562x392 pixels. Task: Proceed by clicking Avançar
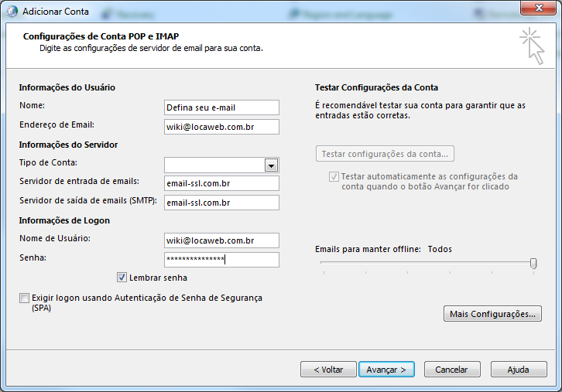(386, 370)
